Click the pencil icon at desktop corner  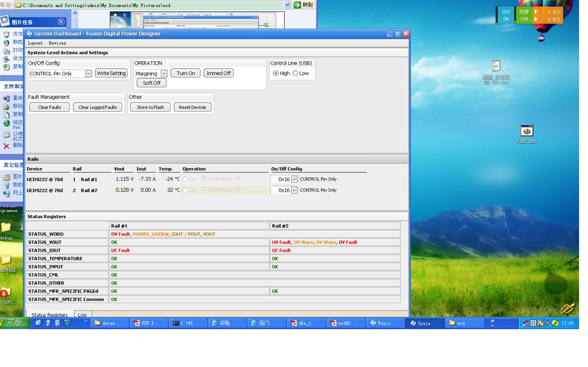point(567,309)
